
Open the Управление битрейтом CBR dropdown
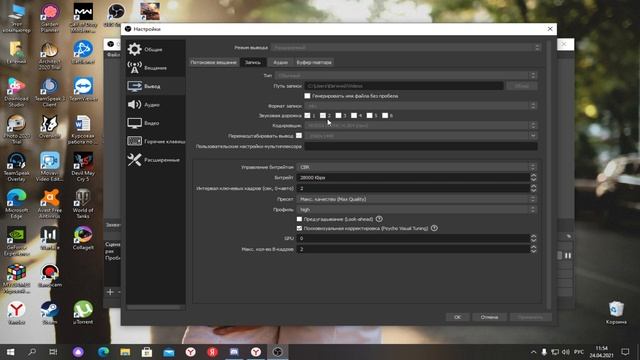[x=417, y=167]
